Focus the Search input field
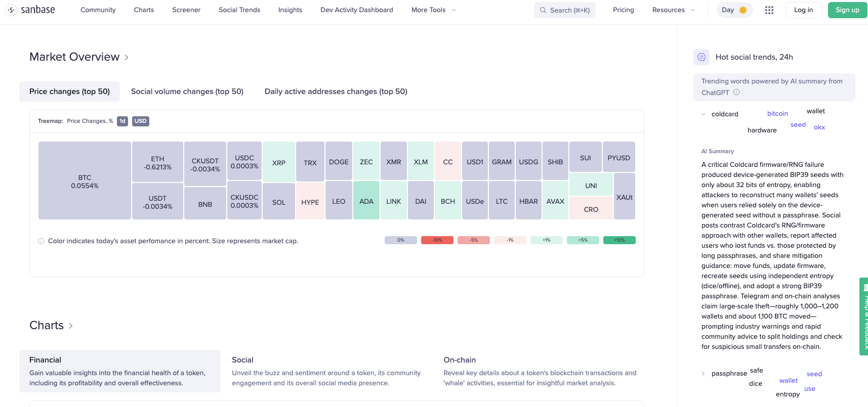 565,10
